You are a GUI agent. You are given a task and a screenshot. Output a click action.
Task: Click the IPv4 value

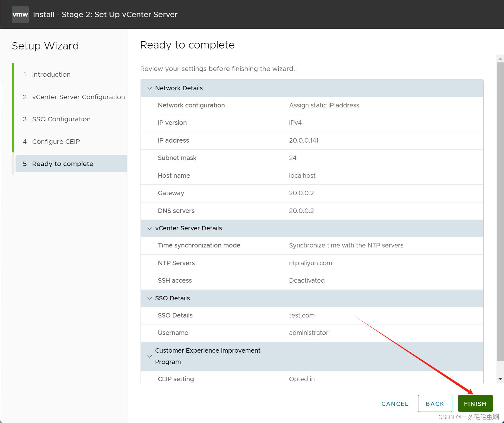pos(295,123)
